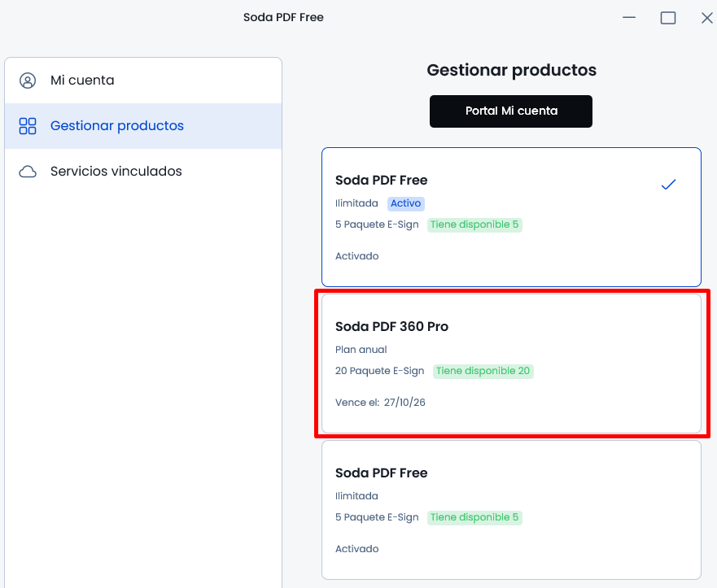The image size is (717, 588).
Task: Click the Soda PDF Free window title
Action: pyautogui.click(x=283, y=17)
